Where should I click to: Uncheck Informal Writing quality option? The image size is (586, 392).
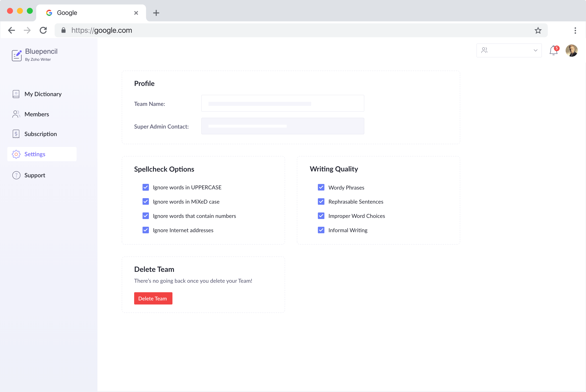click(x=321, y=230)
